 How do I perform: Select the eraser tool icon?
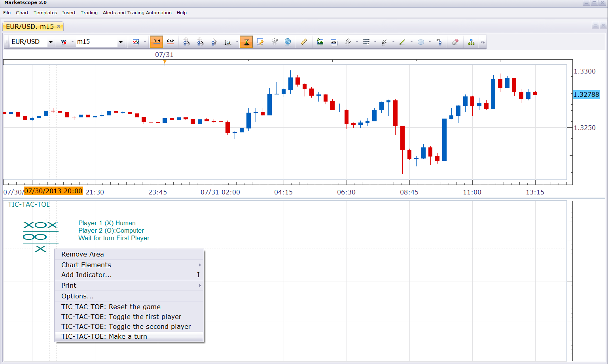click(x=455, y=41)
